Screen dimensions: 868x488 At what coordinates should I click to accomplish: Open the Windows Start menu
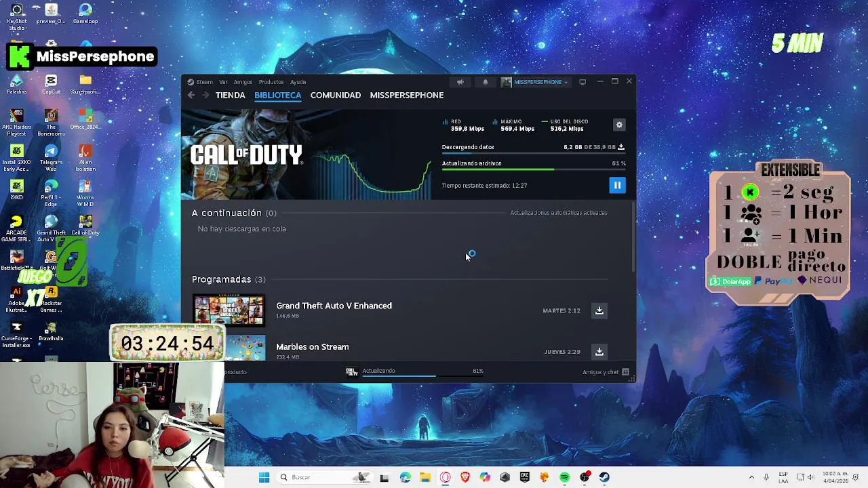[x=264, y=477]
